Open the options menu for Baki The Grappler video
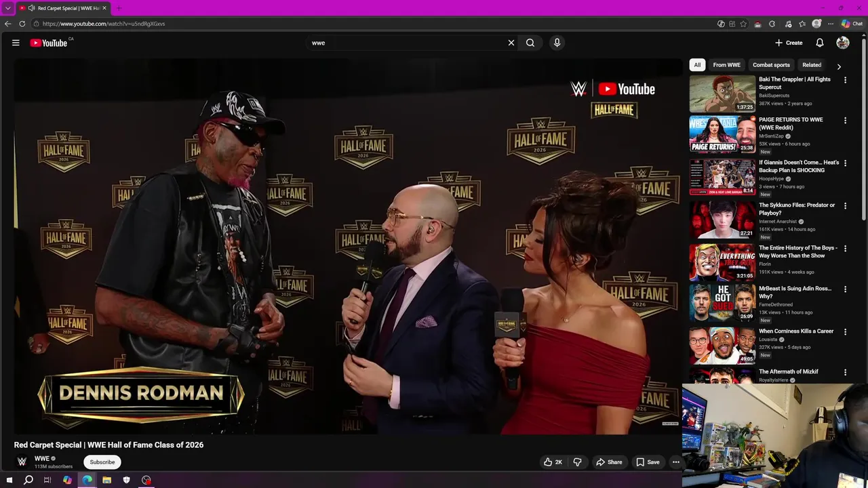Image resolution: width=868 pixels, height=488 pixels. point(845,80)
